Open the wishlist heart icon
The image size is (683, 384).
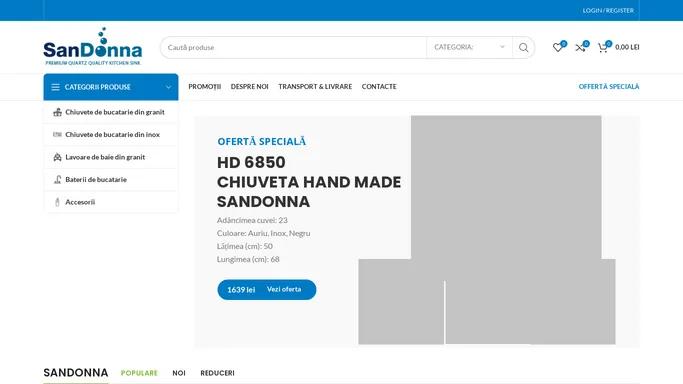(557, 47)
